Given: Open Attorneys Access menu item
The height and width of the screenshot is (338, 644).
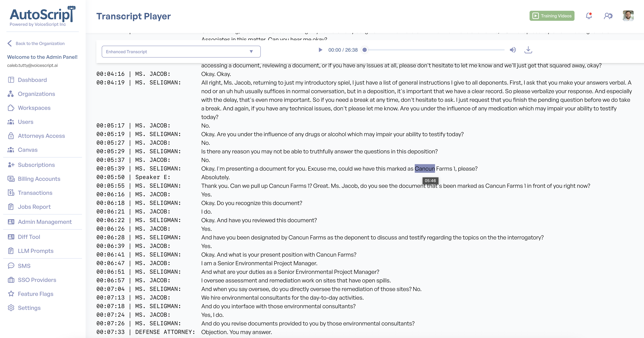Looking at the screenshot, I should pyautogui.click(x=41, y=136).
